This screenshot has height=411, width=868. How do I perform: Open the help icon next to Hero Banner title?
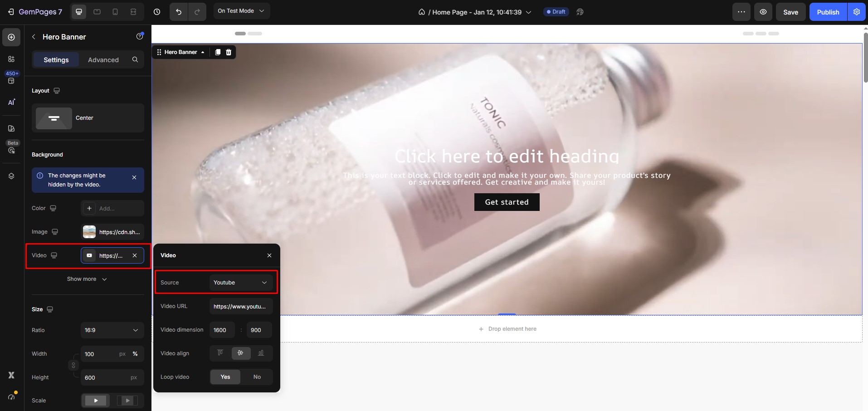click(x=140, y=36)
